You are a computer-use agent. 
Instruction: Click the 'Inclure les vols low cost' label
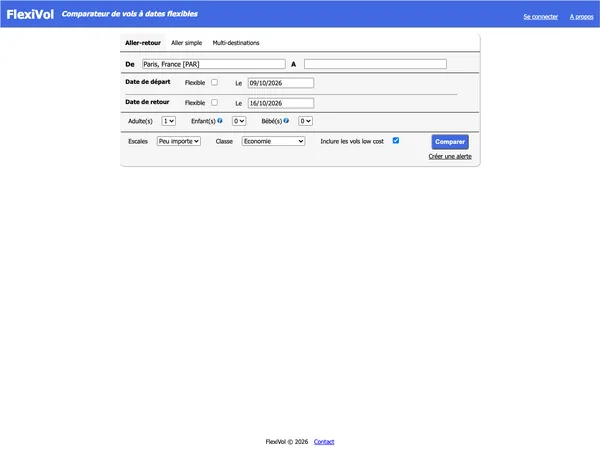click(352, 141)
